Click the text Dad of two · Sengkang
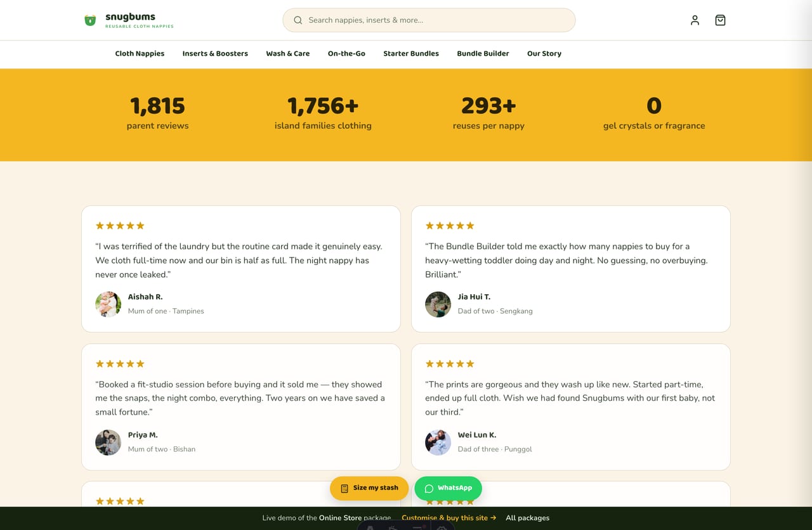This screenshot has width=812, height=530. pos(495,311)
